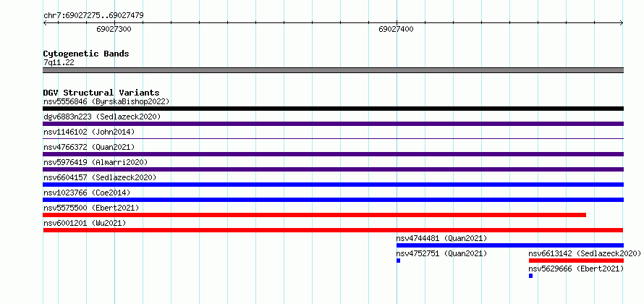Viewport: 644px width, 304px height.
Task: Click the 69027300 ruler position label
Action: [114, 29]
